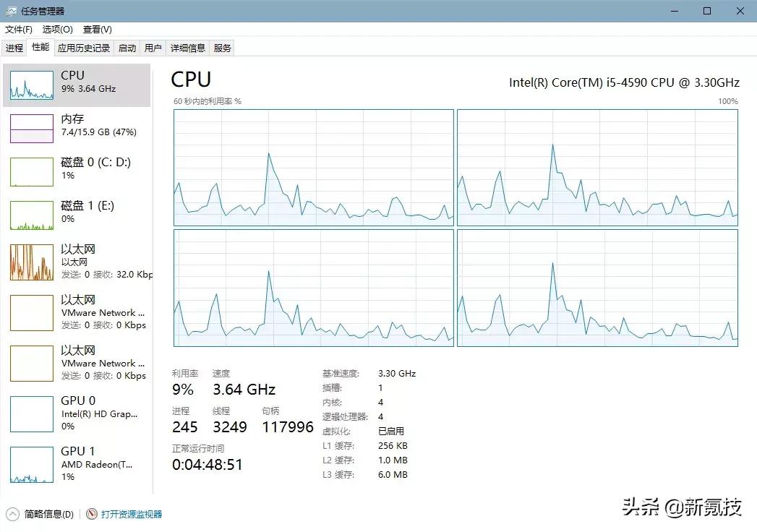Open the 内存 memory performance thumbnail
This screenshot has width=757, height=532.
[32, 129]
